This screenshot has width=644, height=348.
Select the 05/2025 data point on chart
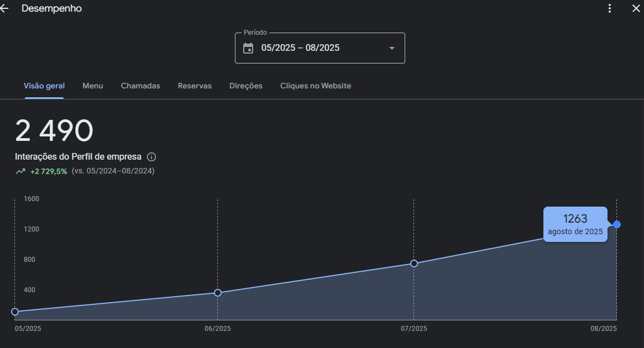click(15, 312)
